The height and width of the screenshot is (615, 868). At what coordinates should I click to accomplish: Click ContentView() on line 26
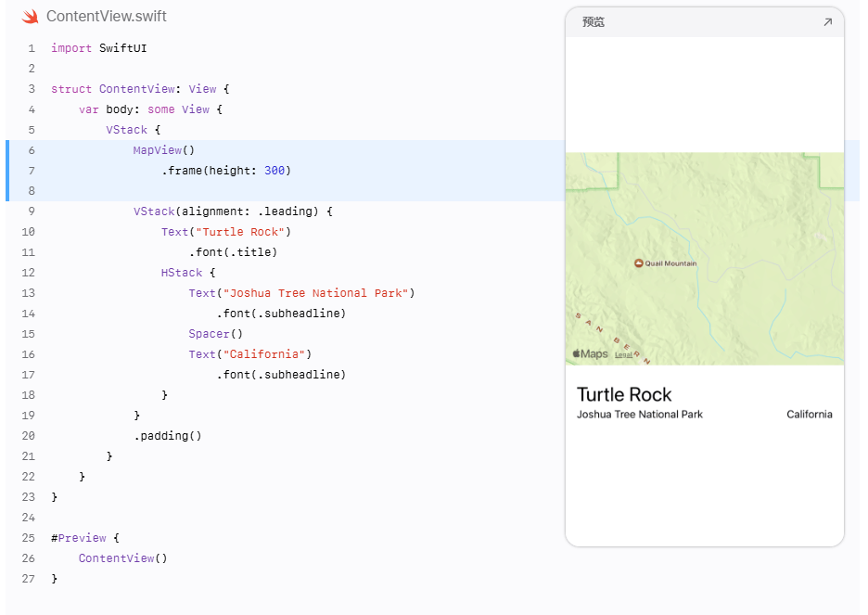click(123, 558)
